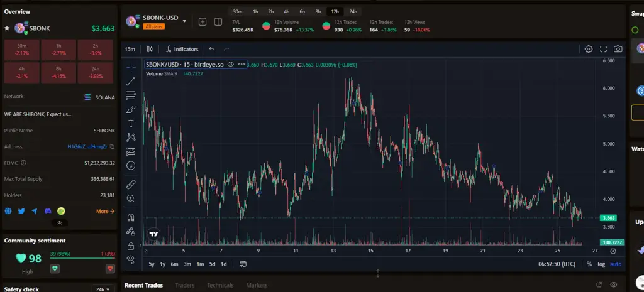Set chart range to 5y

pos(152,264)
